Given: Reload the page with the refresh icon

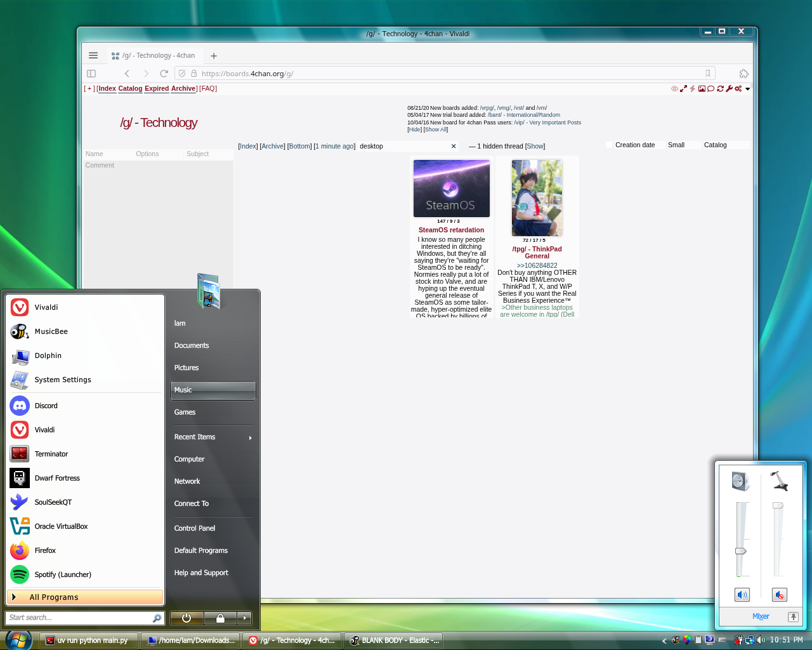Looking at the screenshot, I should click(164, 74).
